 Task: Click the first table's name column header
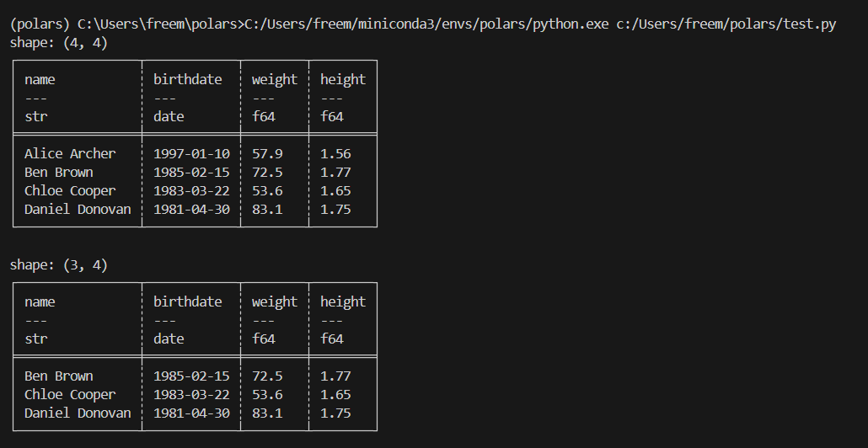40,80
